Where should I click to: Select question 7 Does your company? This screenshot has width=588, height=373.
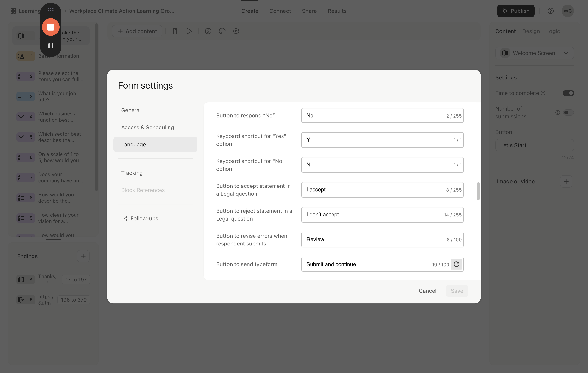click(51, 178)
